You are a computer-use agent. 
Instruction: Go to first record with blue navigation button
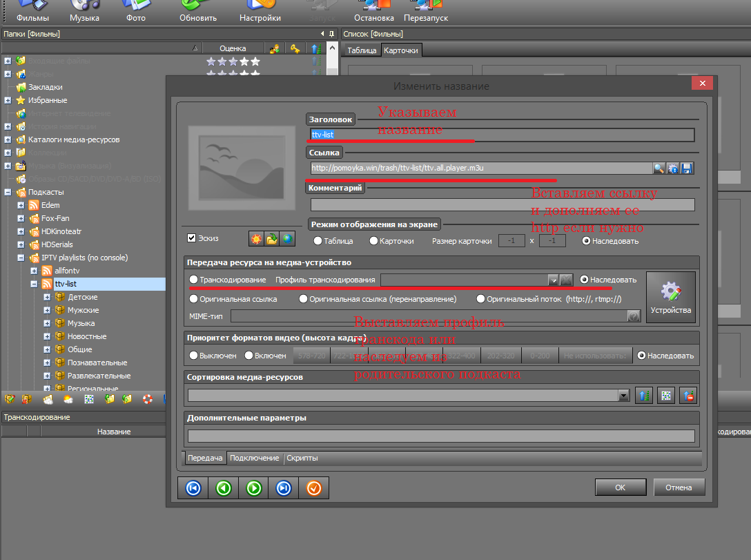(193, 488)
